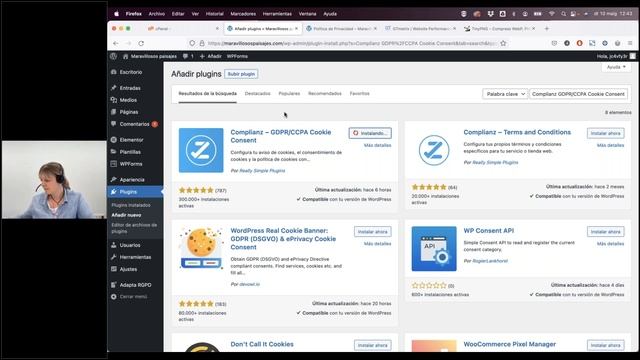Install Don't Call It Cookies

[x=373, y=345]
